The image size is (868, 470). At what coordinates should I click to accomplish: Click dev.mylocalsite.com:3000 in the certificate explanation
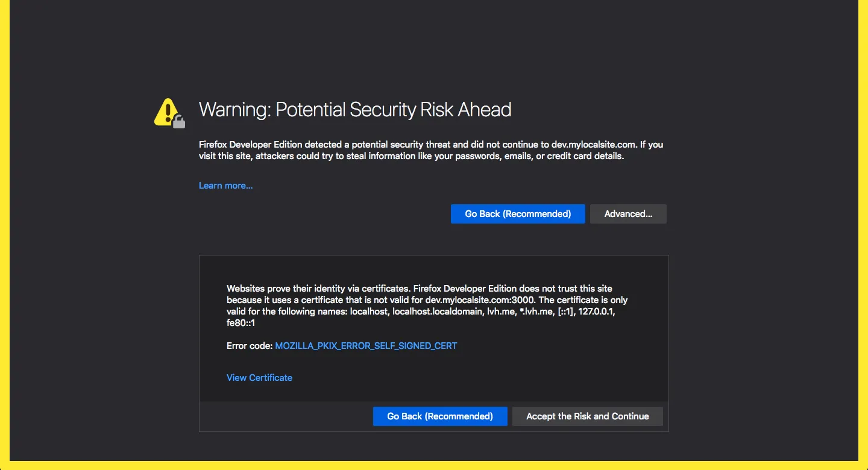pos(479,300)
